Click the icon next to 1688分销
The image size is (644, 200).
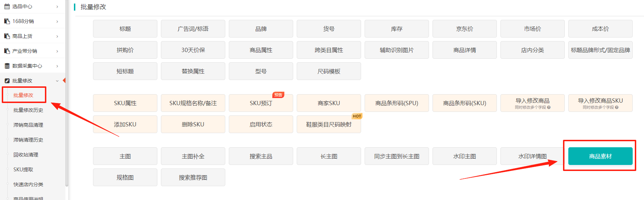click(7, 21)
